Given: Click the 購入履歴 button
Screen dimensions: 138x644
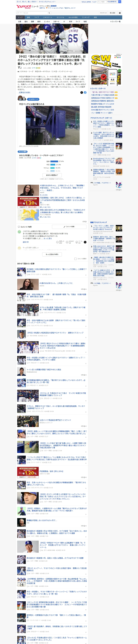Looking at the screenshot, I should point(112,13).
